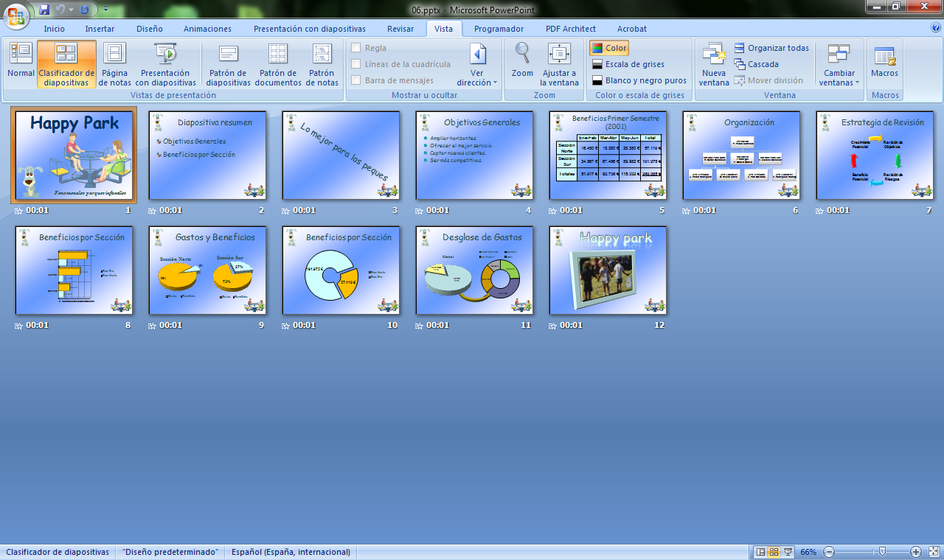Screen dimensions: 944x560
Task: Switch to the Animaciones tab
Action: point(207,29)
